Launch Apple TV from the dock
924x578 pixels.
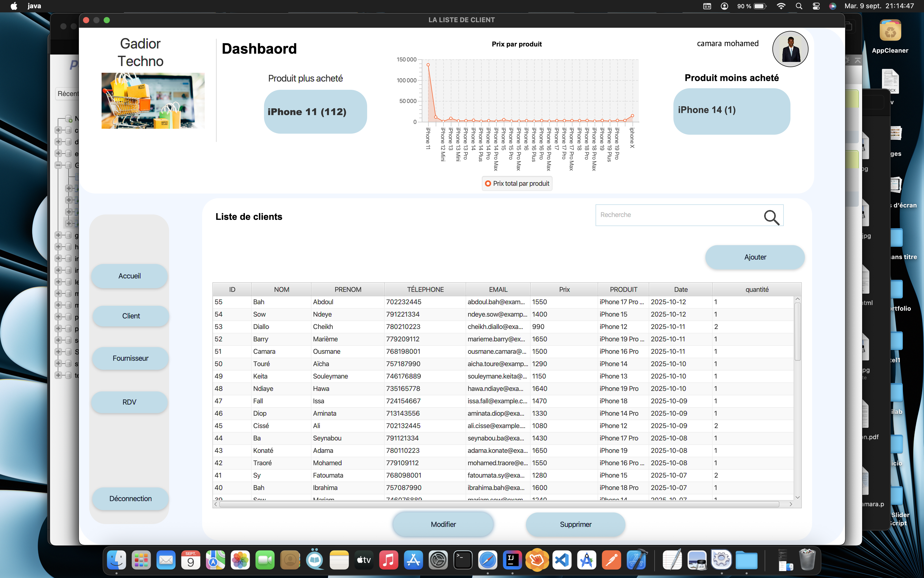click(x=364, y=560)
